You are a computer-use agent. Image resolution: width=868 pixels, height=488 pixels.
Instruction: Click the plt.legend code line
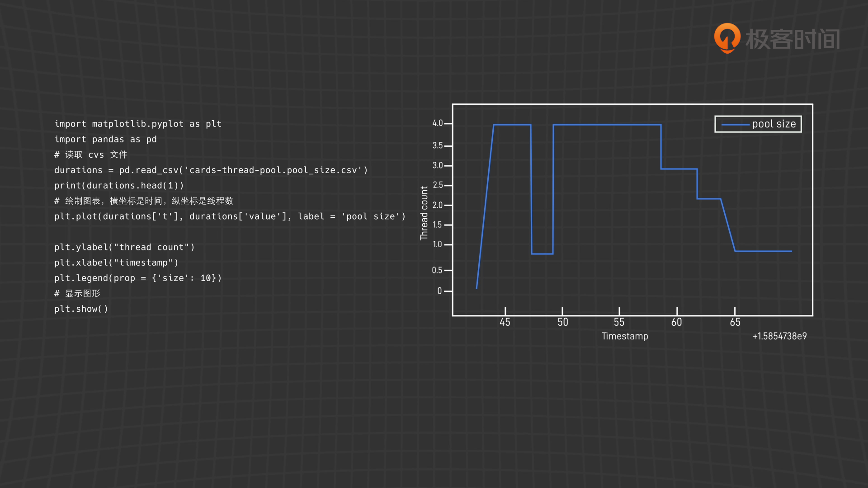click(138, 278)
